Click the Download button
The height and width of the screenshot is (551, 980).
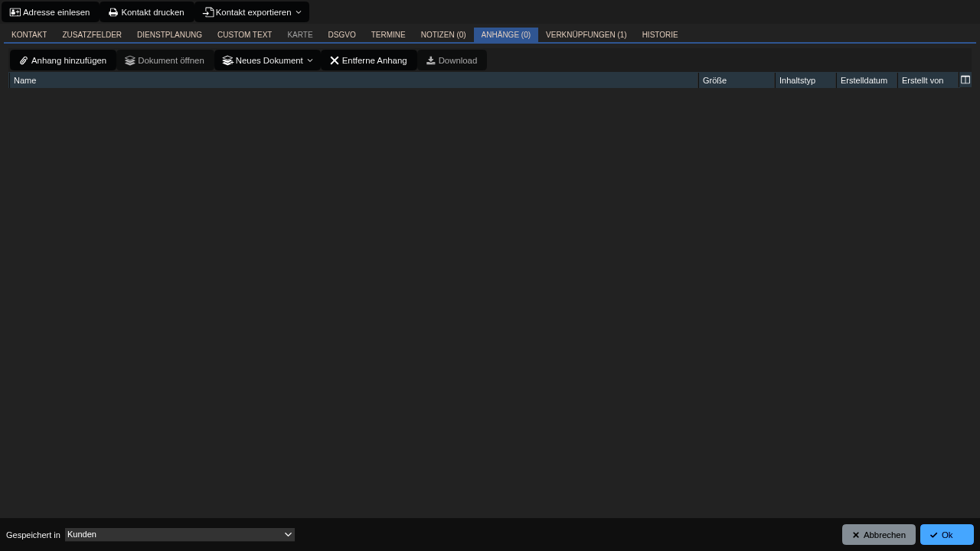(x=452, y=60)
